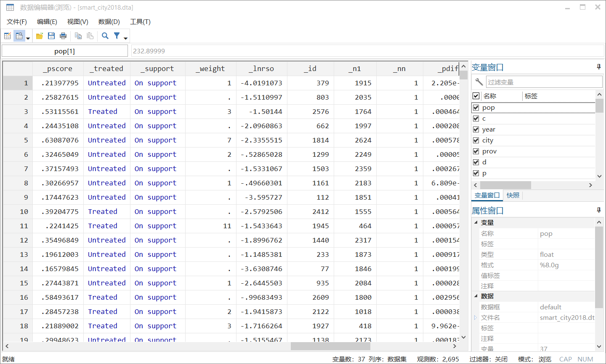Screen dimensions: 606x364
Task: Open browse mode dropdown arrow
Action: (28, 38)
